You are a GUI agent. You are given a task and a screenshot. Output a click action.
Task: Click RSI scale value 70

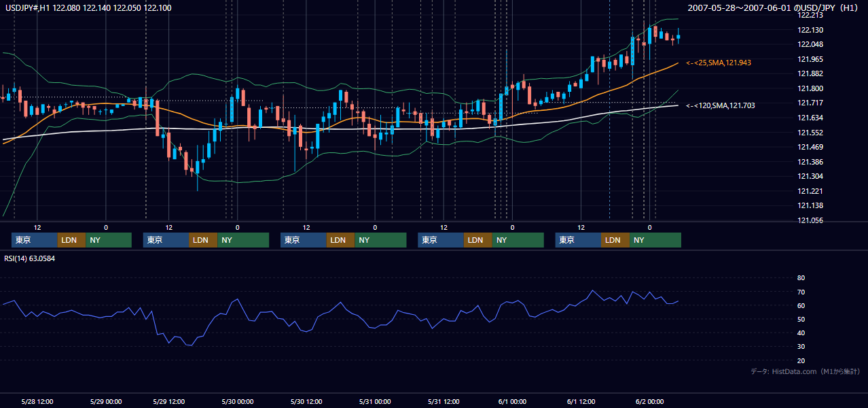801,292
